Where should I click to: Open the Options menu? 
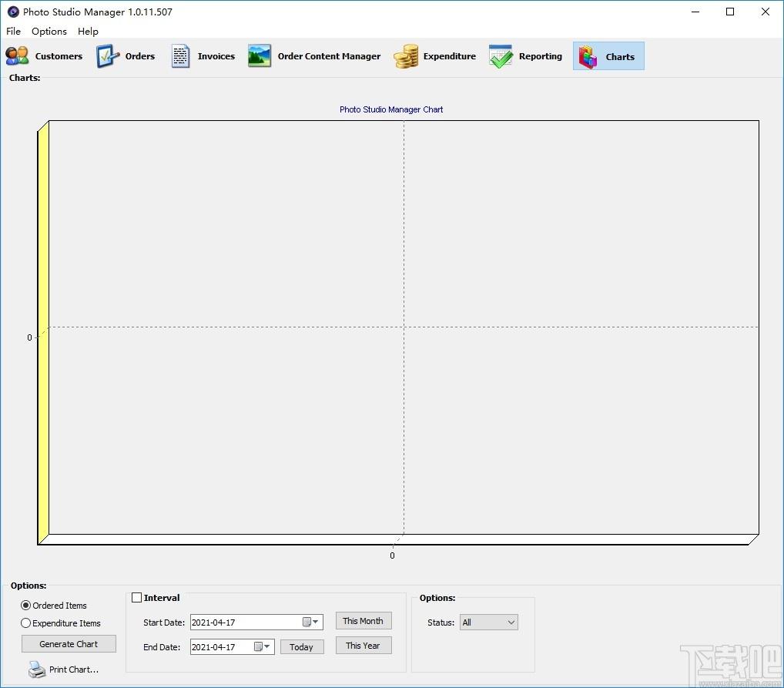click(49, 31)
